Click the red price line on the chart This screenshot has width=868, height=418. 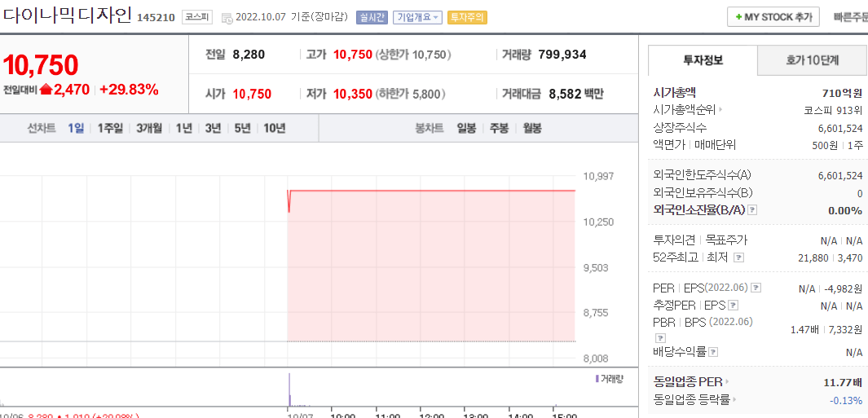[x=432, y=191]
